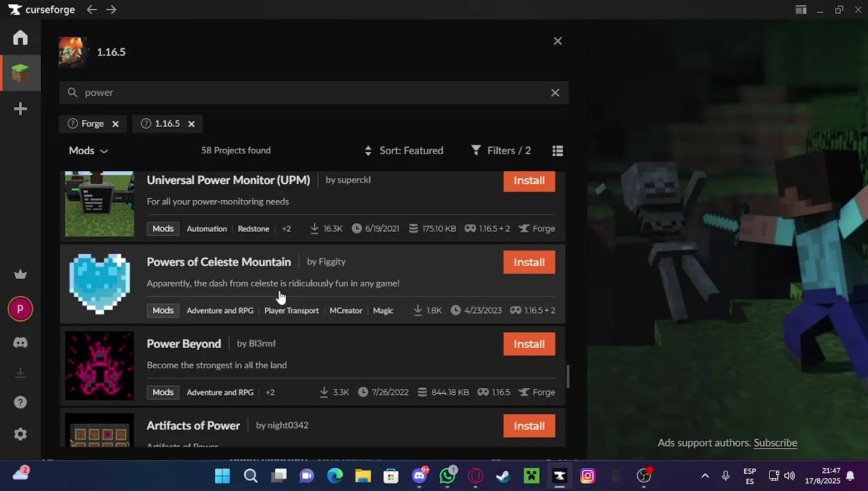
Task: Click the search field containing 'power'
Action: (314, 93)
